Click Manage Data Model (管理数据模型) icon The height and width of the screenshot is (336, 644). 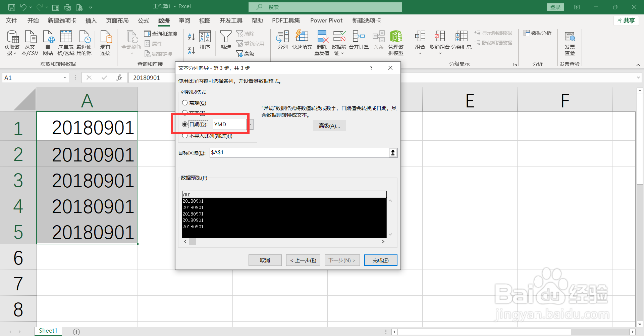pyautogui.click(x=396, y=37)
